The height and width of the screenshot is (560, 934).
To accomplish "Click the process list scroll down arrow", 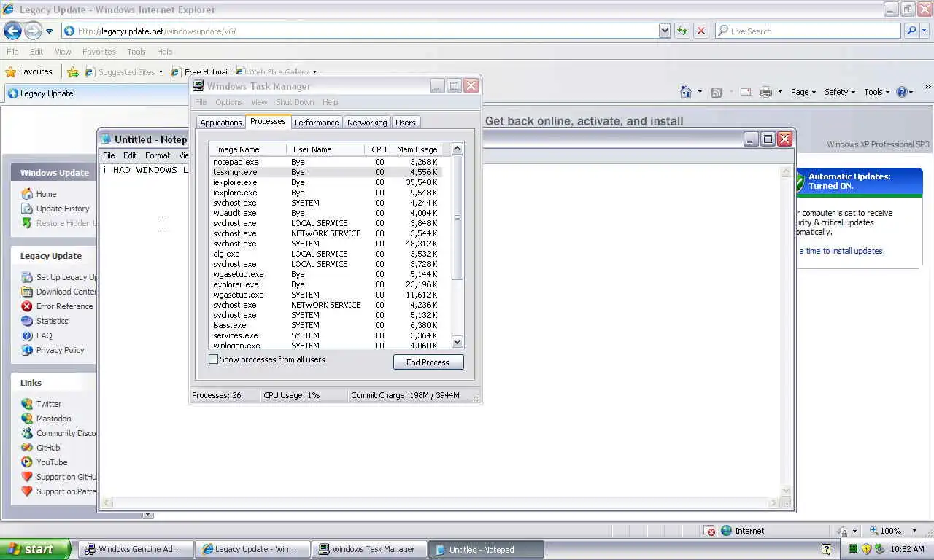I will click(x=458, y=342).
